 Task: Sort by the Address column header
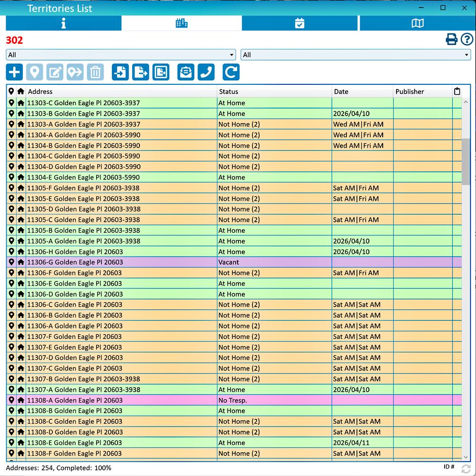pos(121,91)
